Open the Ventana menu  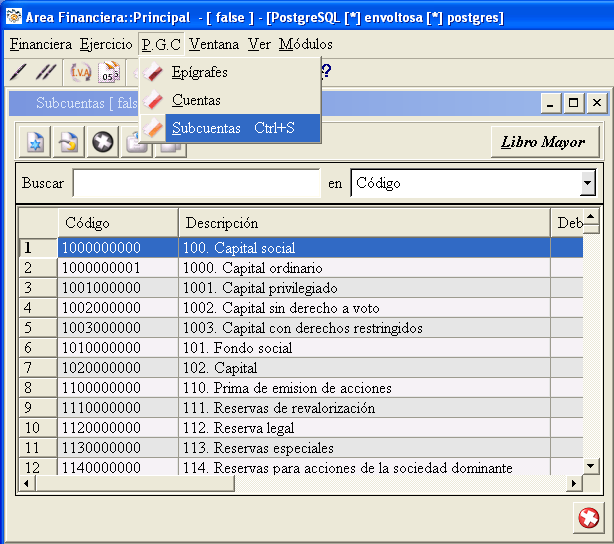pyautogui.click(x=214, y=44)
